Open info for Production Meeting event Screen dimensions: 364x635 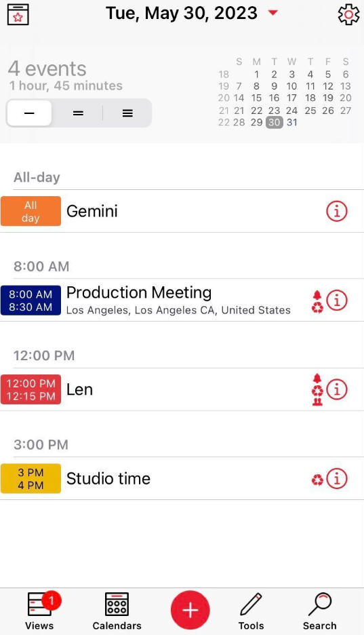(x=336, y=300)
